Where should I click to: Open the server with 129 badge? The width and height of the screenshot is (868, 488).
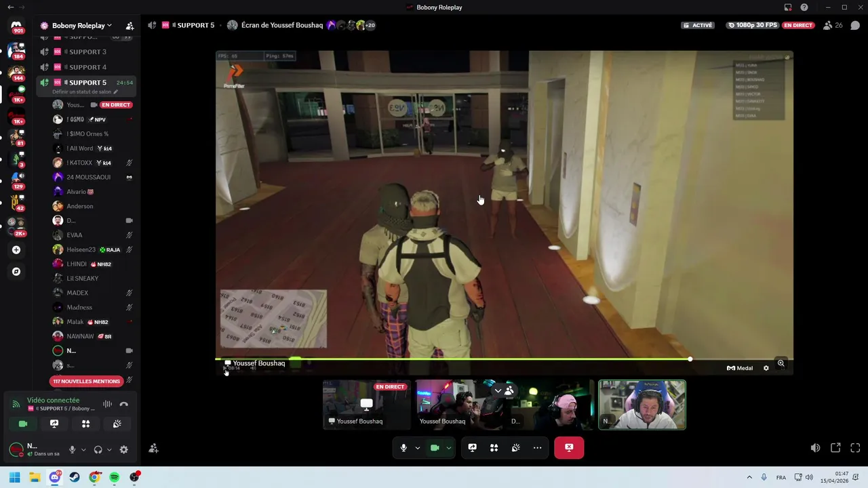click(16, 180)
